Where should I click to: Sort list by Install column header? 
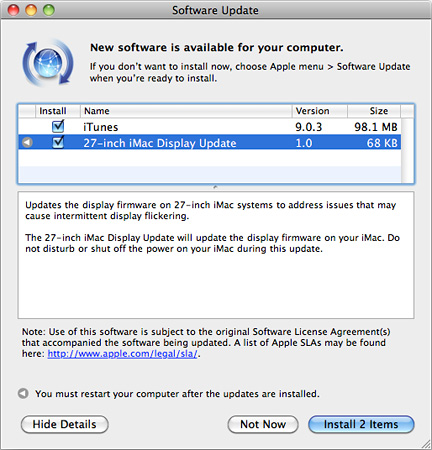coord(58,111)
